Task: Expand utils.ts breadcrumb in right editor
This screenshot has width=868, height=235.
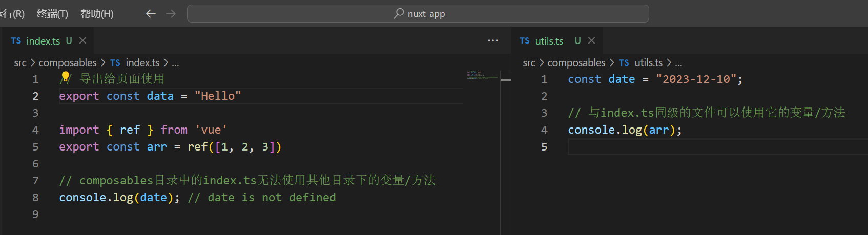Action: 648,63
